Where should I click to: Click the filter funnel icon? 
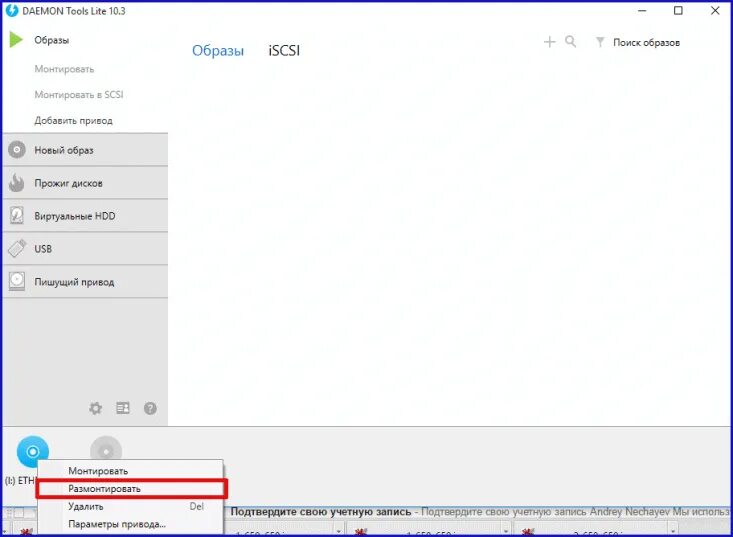coord(600,42)
